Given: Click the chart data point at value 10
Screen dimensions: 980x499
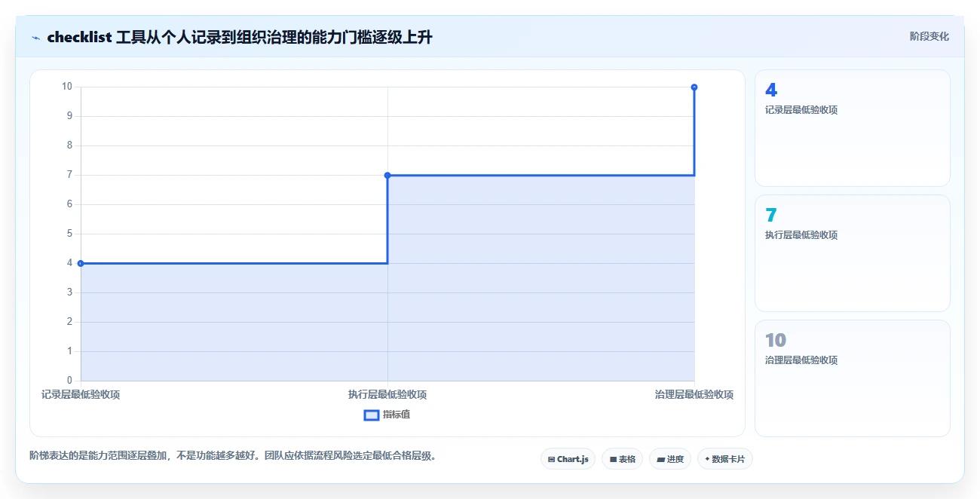Looking at the screenshot, I should pos(694,87).
